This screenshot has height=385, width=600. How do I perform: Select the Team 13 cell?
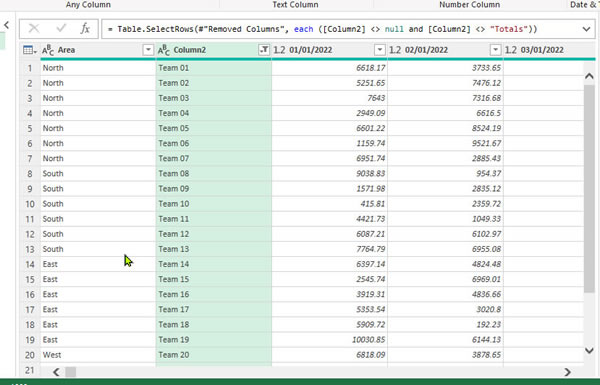214,249
